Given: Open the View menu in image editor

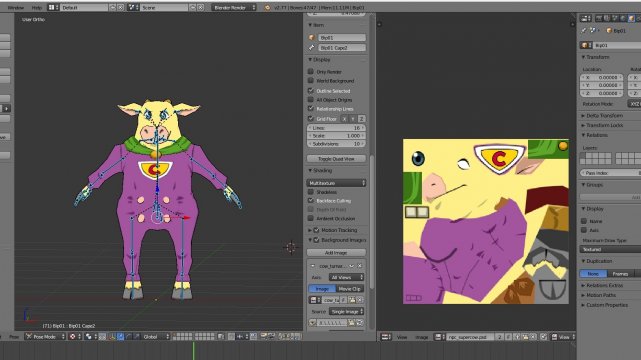Looking at the screenshot, I should (x=402, y=337).
